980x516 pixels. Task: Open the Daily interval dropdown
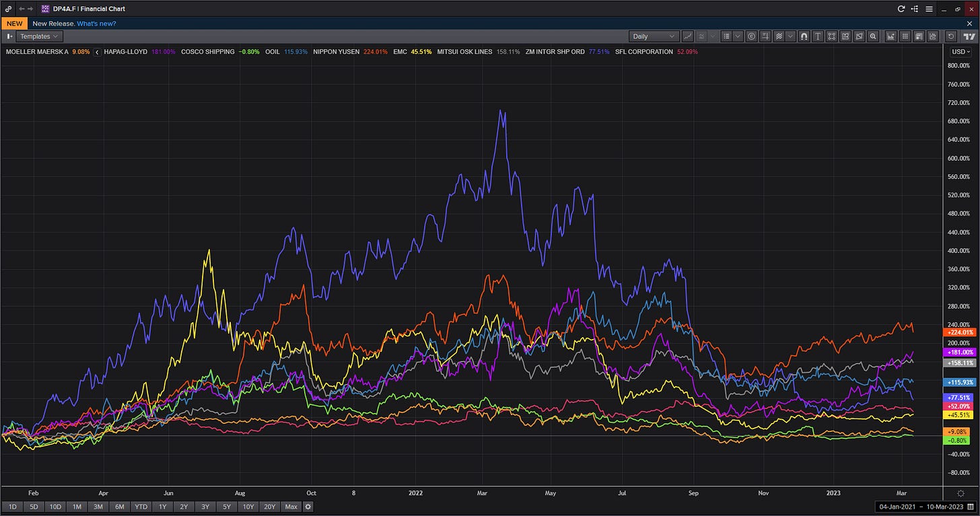click(654, 36)
